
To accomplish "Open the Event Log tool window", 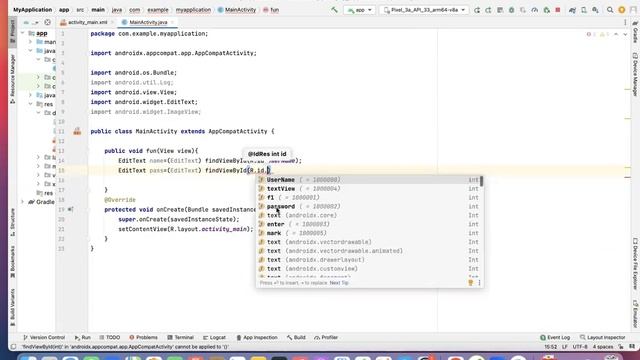I will (555, 338).
